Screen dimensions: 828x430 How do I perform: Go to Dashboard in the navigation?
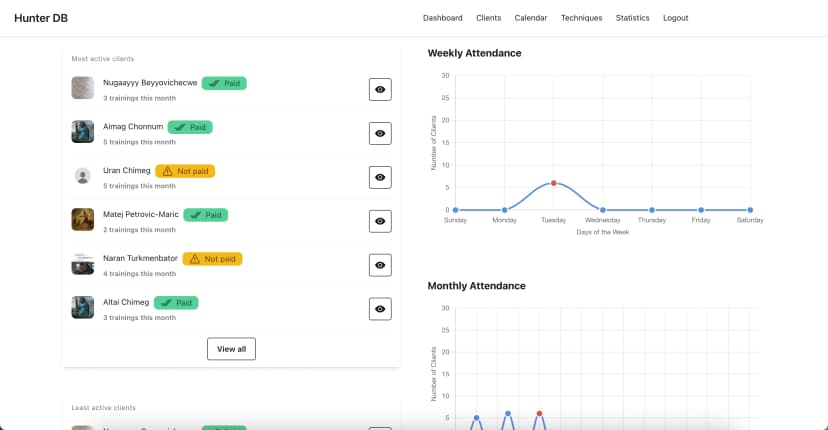(x=443, y=18)
